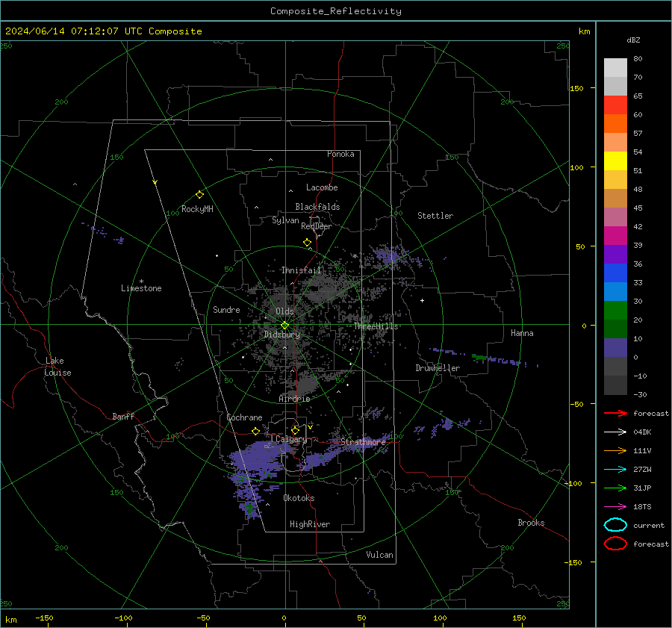Click the Stettler town label
The image size is (672, 628).
(x=435, y=216)
